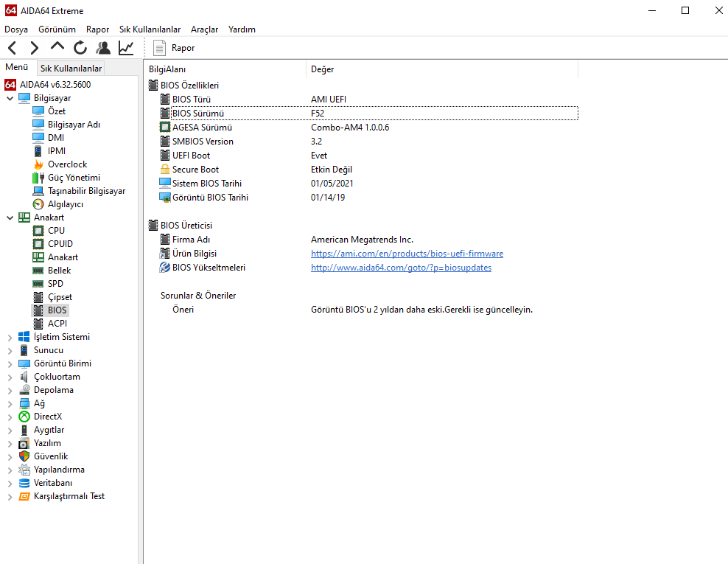Open the Rapor menu in the menu bar
728x564 pixels.
click(97, 29)
